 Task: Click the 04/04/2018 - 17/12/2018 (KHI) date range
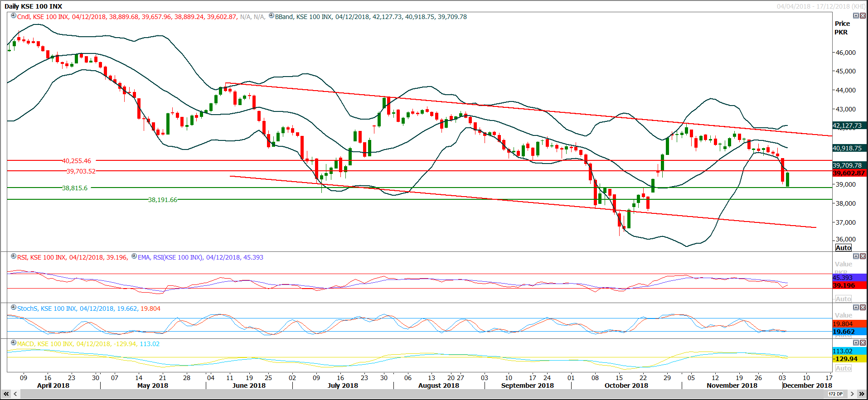pyautogui.click(x=821, y=6)
